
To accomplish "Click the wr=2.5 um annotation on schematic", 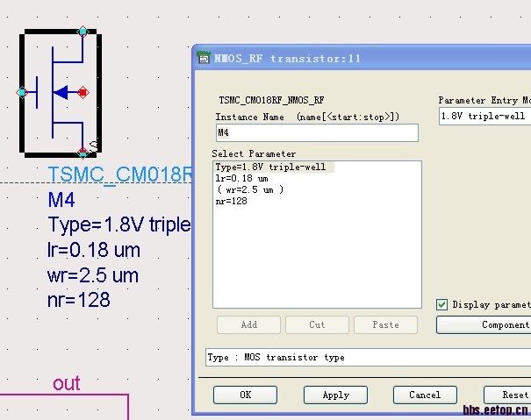I will click(93, 275).
